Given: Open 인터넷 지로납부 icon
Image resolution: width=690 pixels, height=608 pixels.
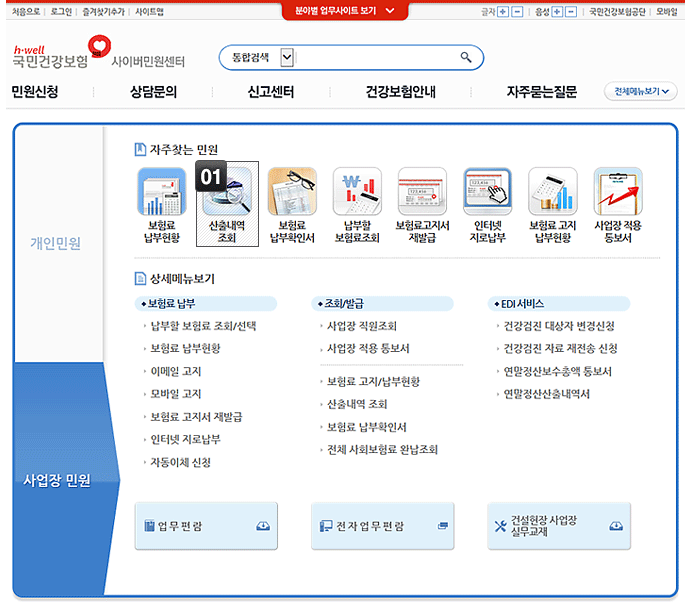Looking at the screenshot, I should [x=488, y=191].
